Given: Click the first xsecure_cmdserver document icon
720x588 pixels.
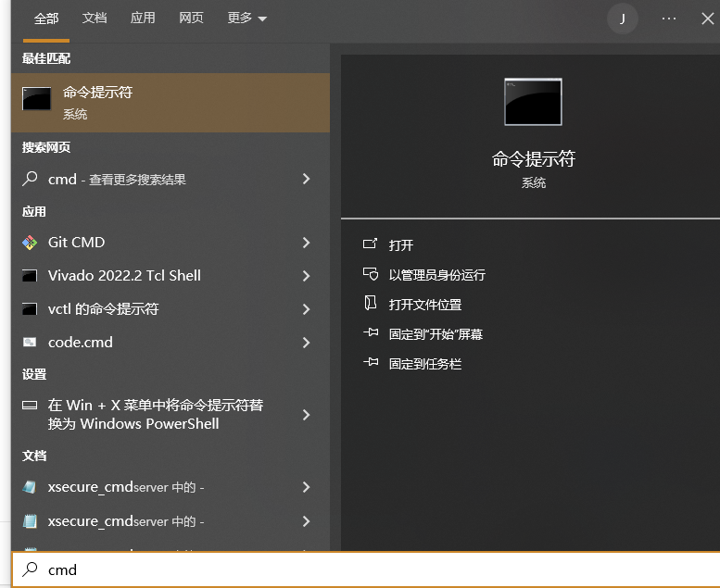Looking at the screenshot, I should point(30,487).
